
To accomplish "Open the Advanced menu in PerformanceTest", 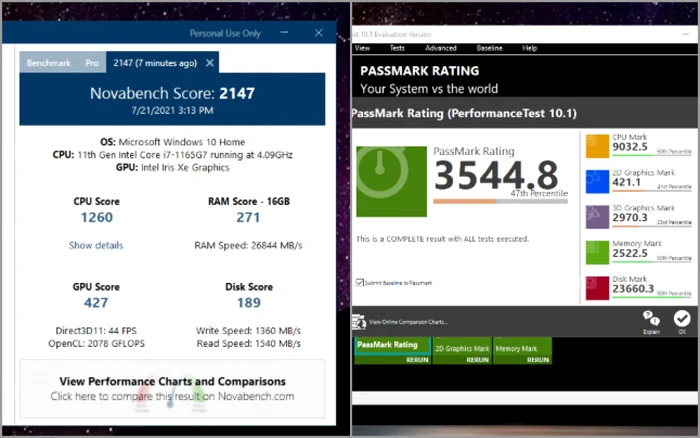I will coord(441,48).
